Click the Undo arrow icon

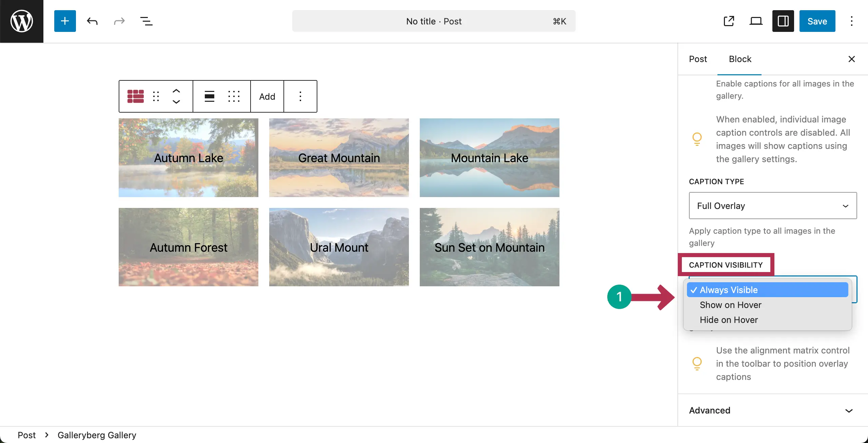92,21
